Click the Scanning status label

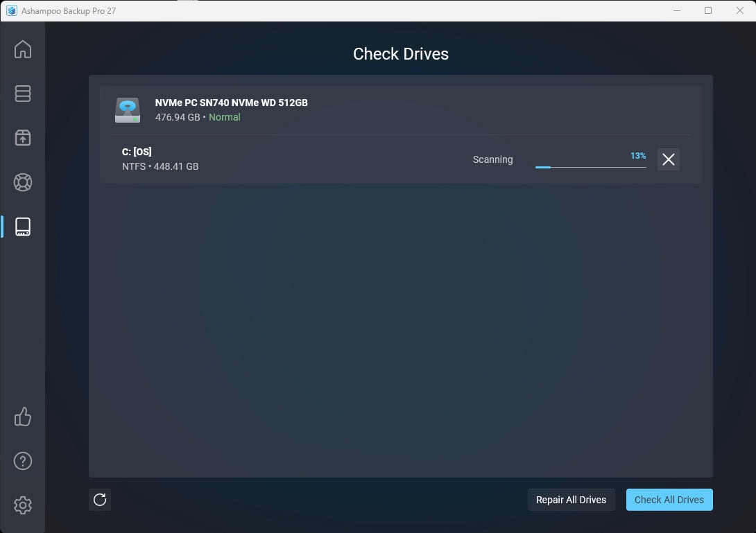point(492,159)
